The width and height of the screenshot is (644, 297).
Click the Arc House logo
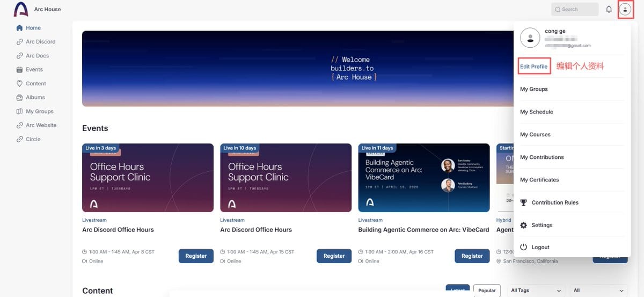coord(21,9)
